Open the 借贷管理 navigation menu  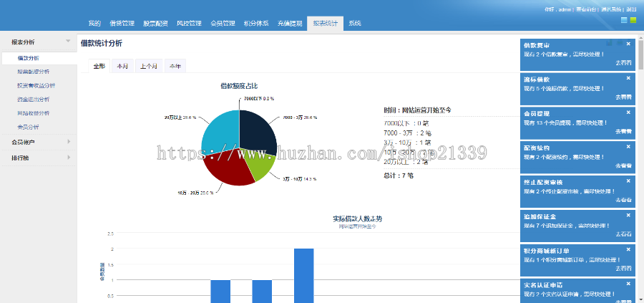click(122, 24)
